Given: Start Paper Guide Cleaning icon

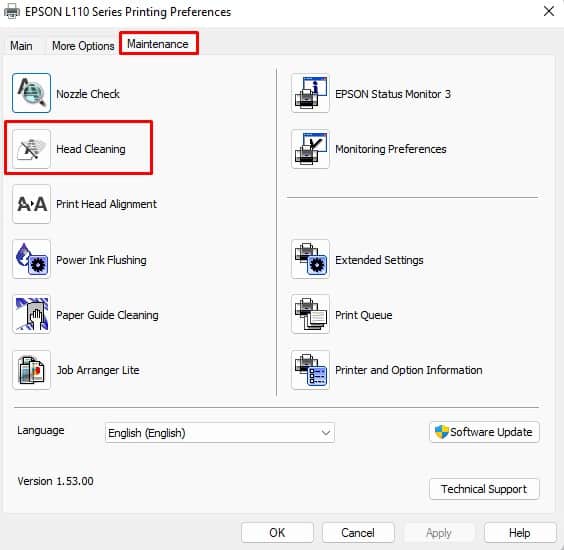Looking at the screenshot, I should pyautogui.click(x=31, y=314).
